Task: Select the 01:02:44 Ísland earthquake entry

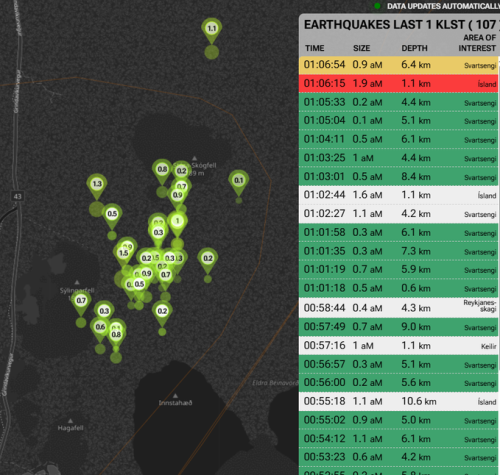Action: click(x=399, y=195)
